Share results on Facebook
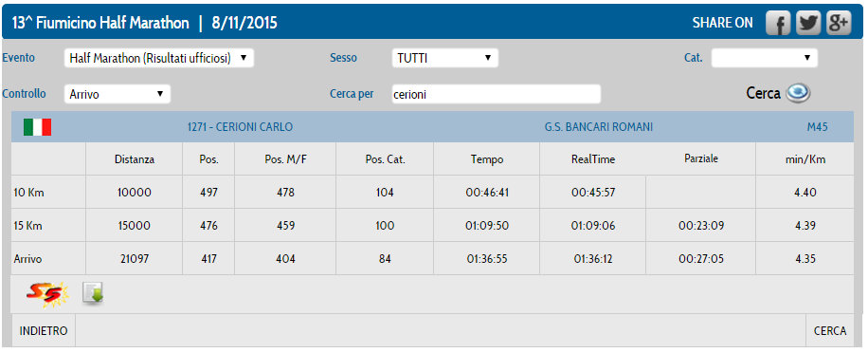868x353 pixels. click(778, 24)
